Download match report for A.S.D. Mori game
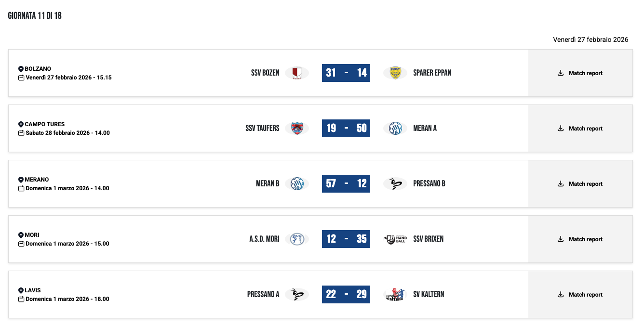 (580, 239)
